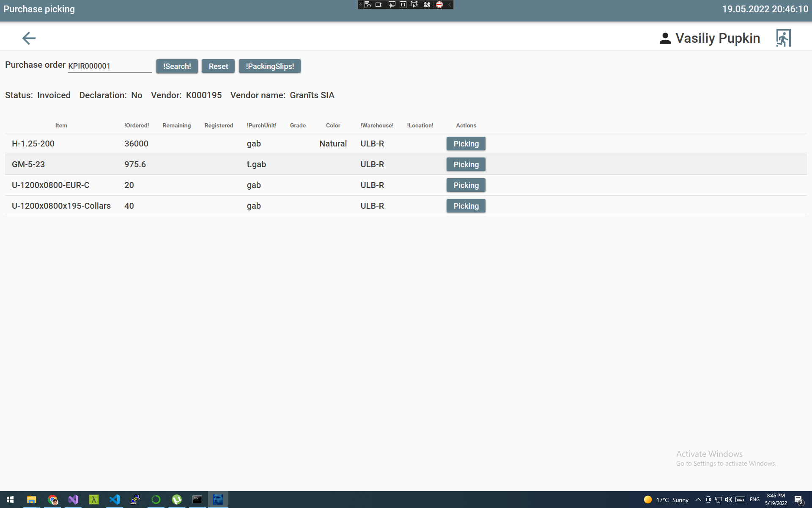
Task: Click the video camera icon in the capture toolbar
Action: click(x=379, y=5)
